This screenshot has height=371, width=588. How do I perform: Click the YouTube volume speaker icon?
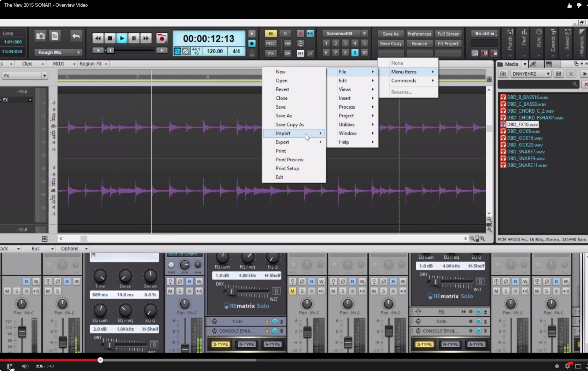(25, 366)
